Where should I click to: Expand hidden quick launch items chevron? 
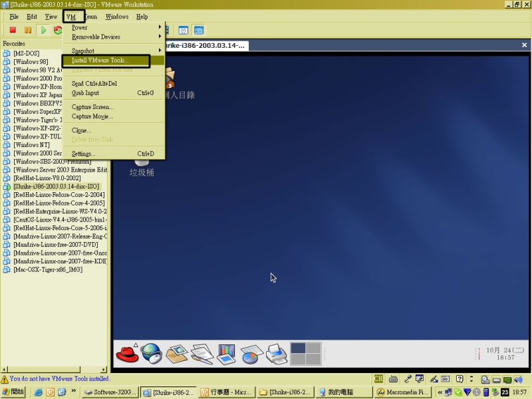pos(73,392)
